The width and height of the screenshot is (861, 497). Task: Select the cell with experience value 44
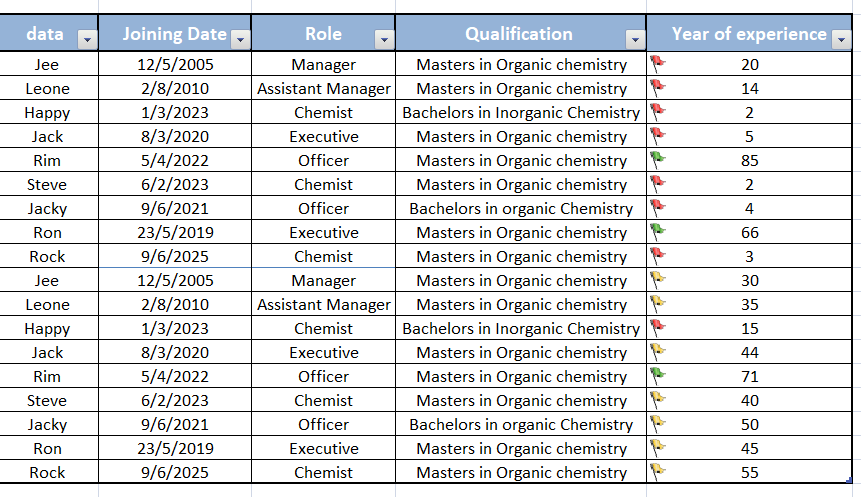coord(750,352)
